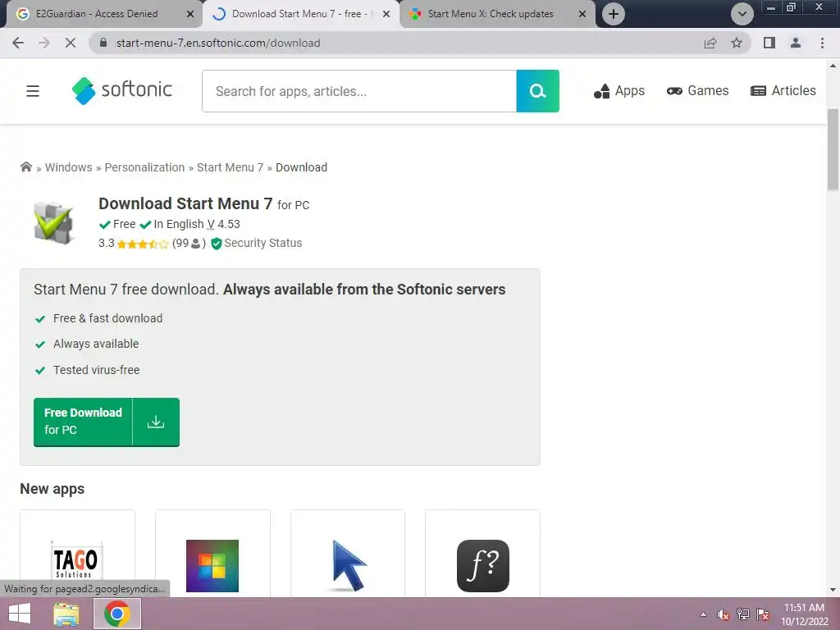Click the scrollbar up arrow

(x=833, y=66)
